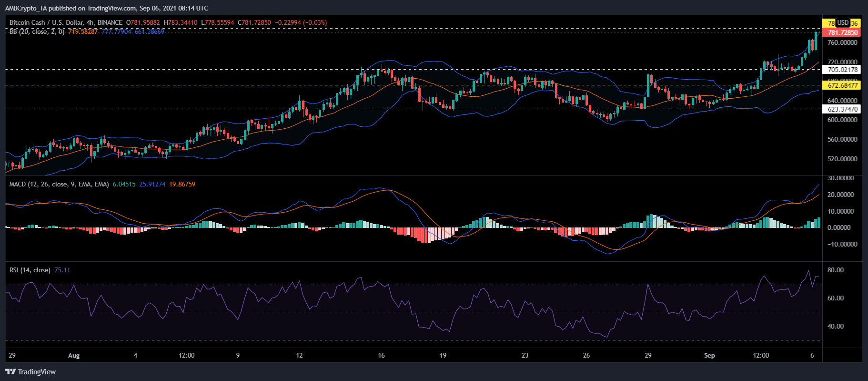Click the Aug label on the time axis
868x381 pixels.
(74, 355)
